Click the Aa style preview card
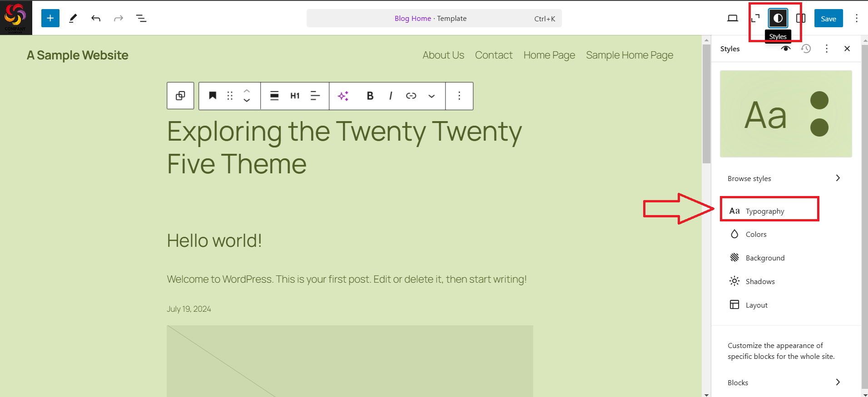 [786, 114]
